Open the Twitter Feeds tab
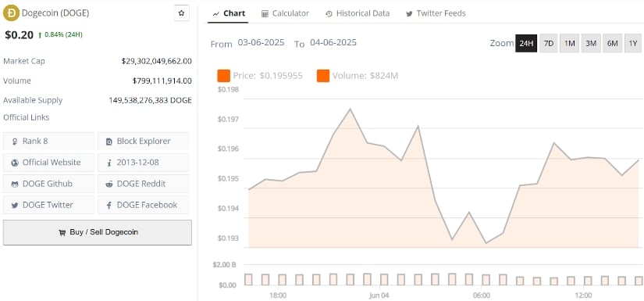 (436, 13)
